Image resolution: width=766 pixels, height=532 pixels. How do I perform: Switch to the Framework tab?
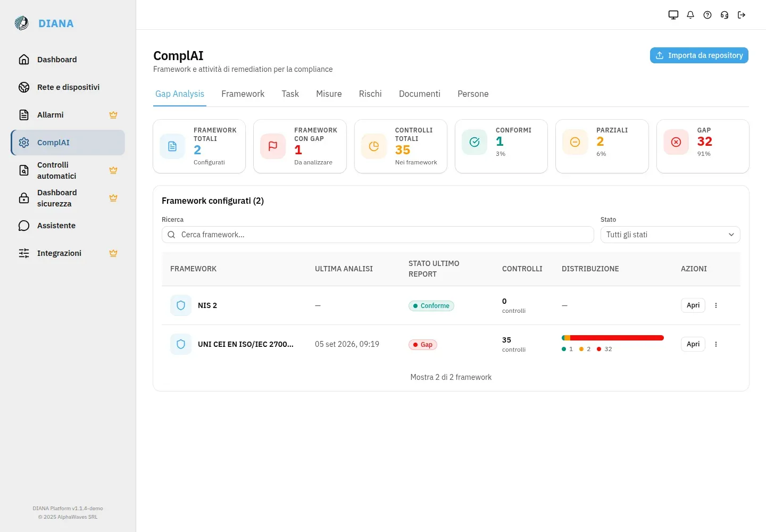click(243, 94)
